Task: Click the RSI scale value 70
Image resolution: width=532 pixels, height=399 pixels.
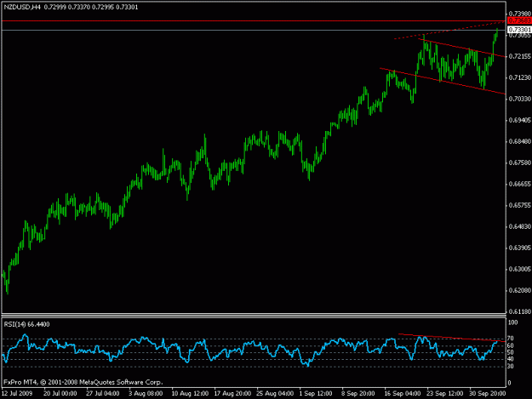Action: (511, 339)
